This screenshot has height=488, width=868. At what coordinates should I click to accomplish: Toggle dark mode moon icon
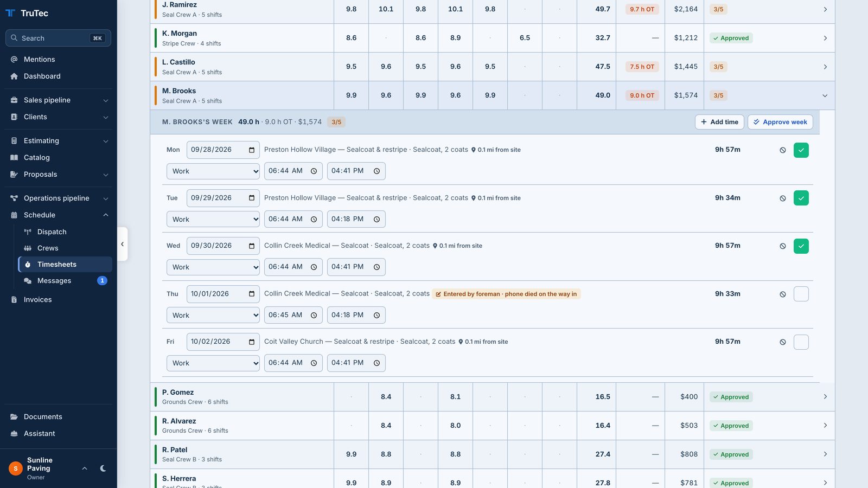tap(103, 468)
